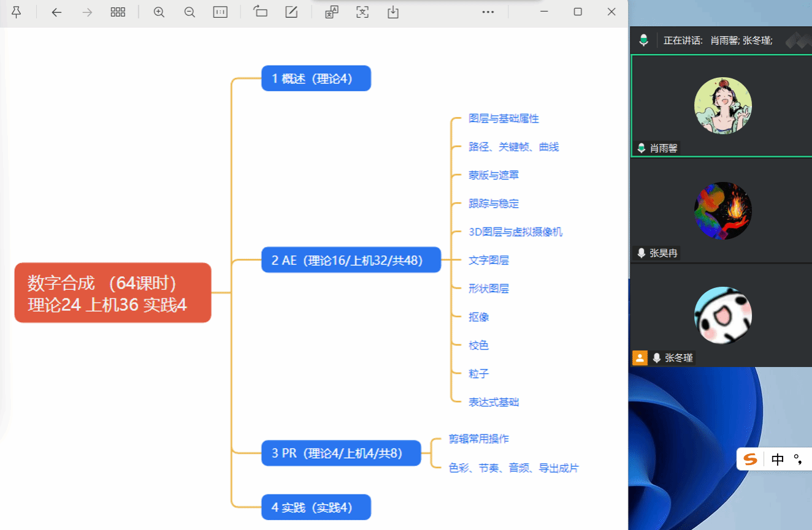
Task: Click the green speaking microphone indicator
Action: pyautogui.click(x=643, y=40)
